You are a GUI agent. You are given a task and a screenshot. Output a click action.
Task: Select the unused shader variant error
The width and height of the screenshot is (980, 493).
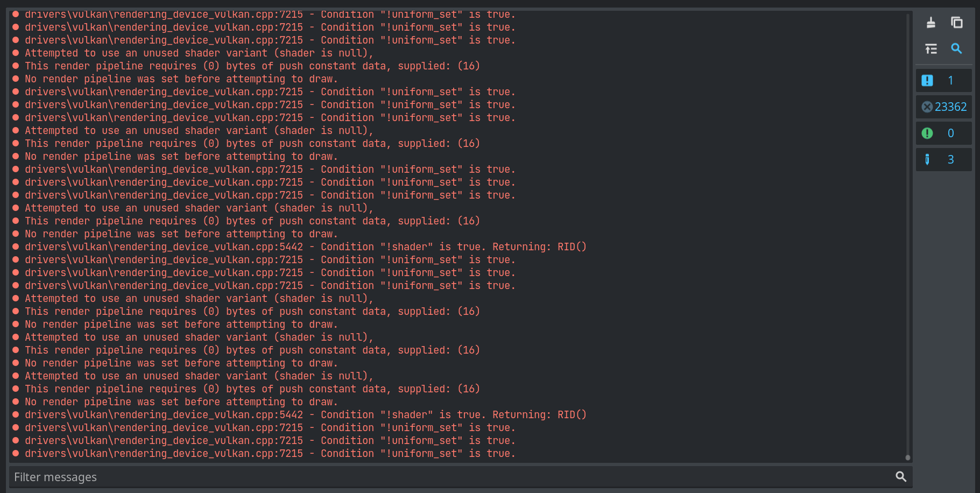(199, 53)
